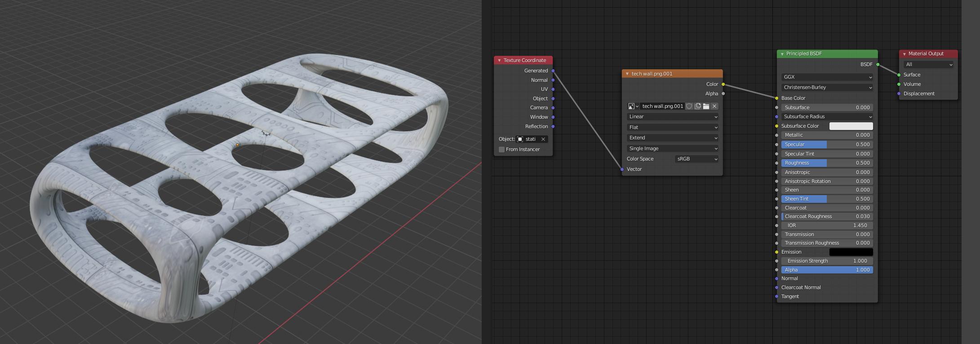Click the Generated output socket

[553, 71]
